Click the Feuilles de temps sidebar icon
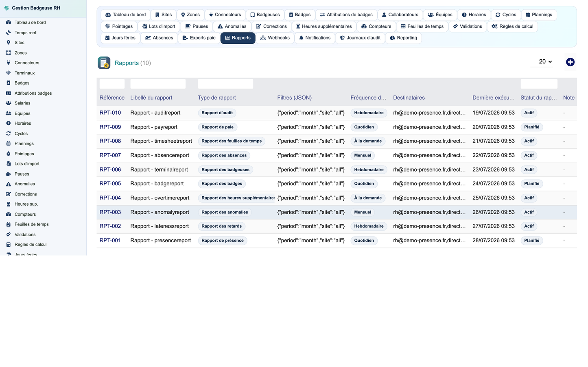 8,224
